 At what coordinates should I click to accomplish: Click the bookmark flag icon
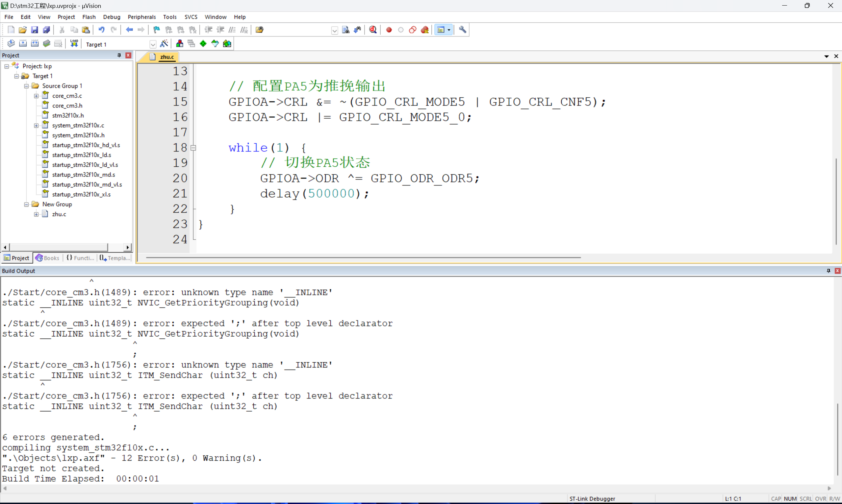click(156, 30)
